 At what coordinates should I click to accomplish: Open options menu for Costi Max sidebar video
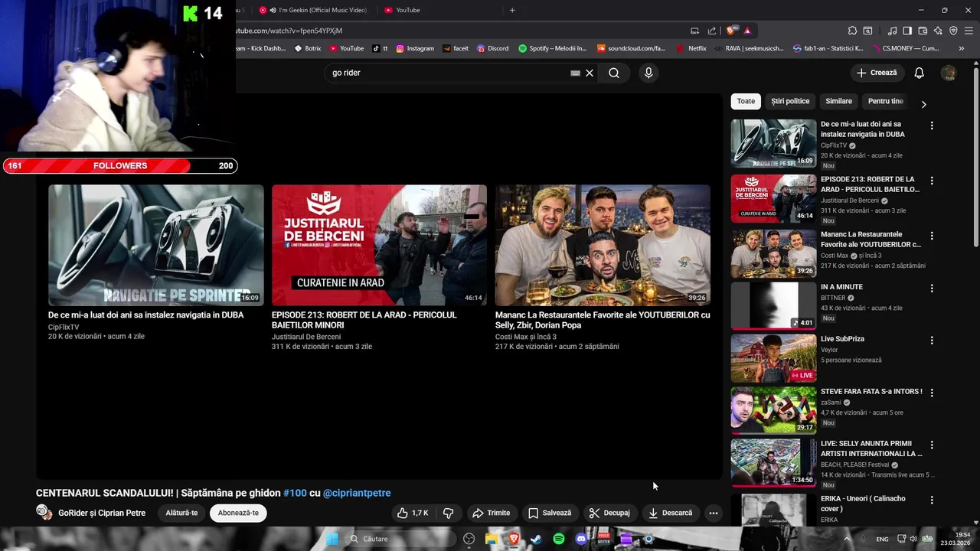coord(932,236)
